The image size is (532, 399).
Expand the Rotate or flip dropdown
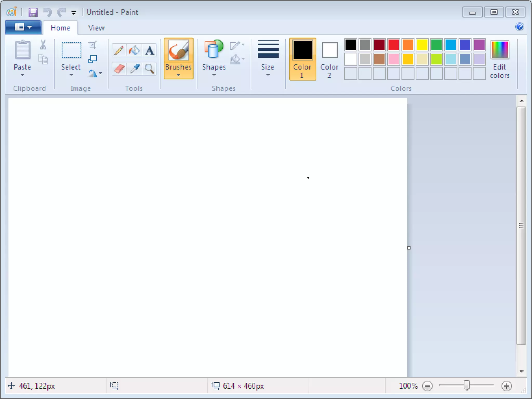pos(95,74)
